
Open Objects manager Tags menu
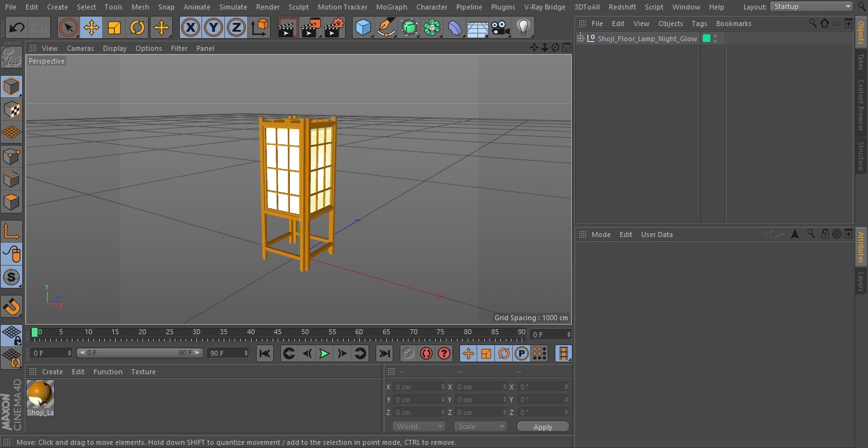coord(699,24)
